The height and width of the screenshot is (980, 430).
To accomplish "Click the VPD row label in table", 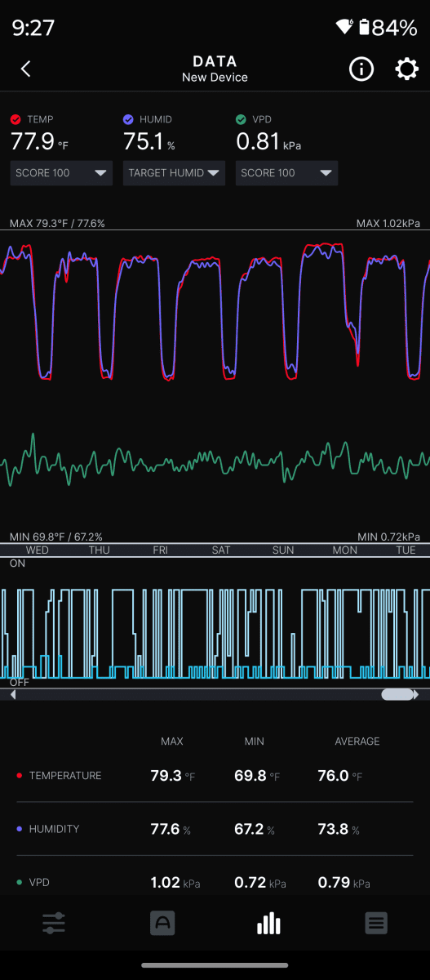I will [39, 883].
